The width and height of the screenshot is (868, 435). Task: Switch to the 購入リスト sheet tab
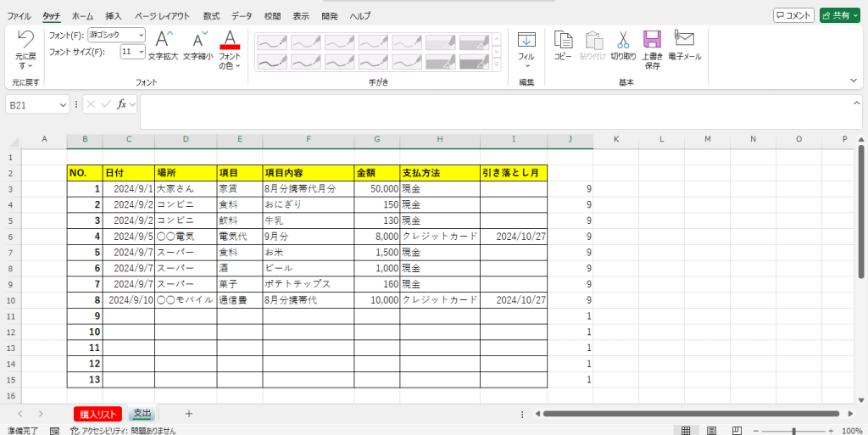[x=97, y=414]
